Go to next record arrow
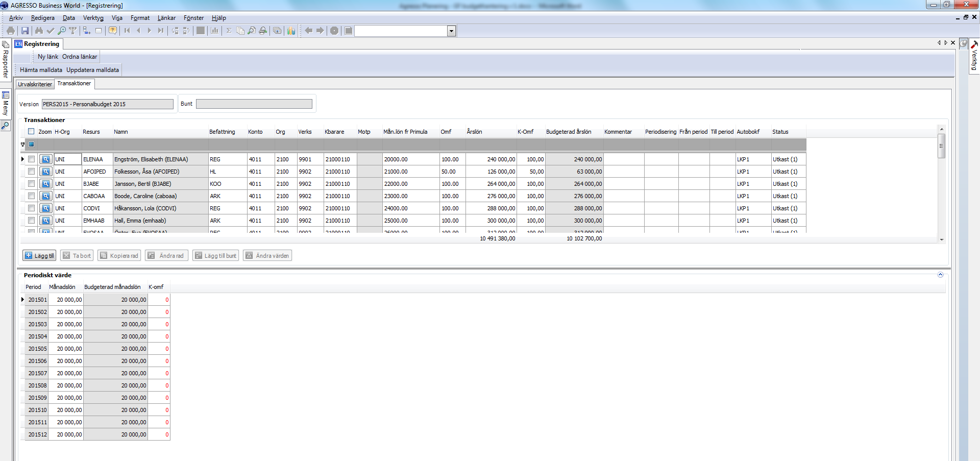Image resolution: width=980 pixels, height=461 pixels. click(x=150, y=31)
